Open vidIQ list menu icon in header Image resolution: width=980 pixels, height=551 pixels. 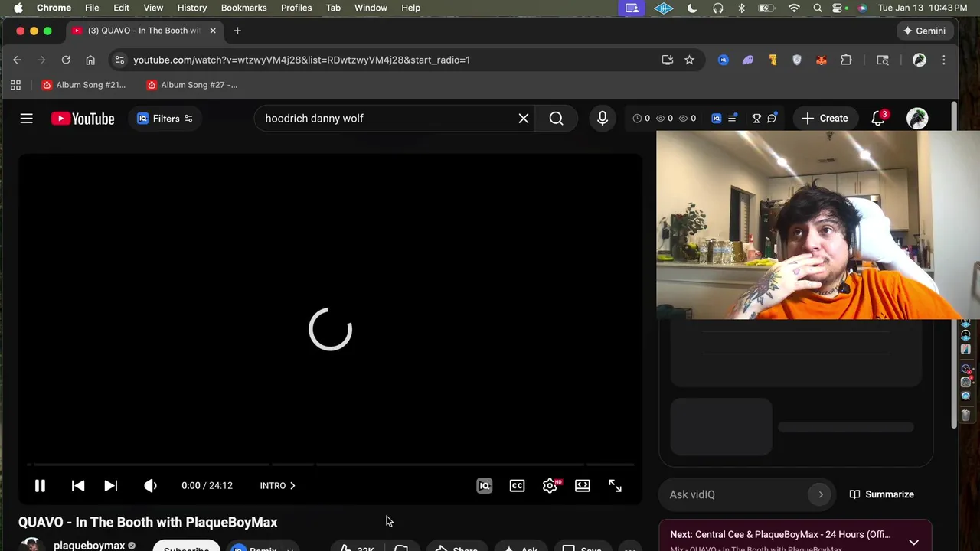[733, 119]
